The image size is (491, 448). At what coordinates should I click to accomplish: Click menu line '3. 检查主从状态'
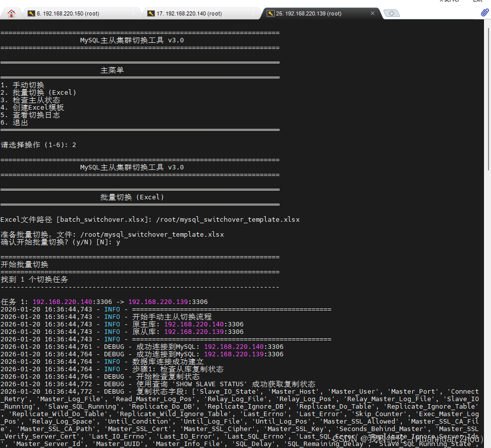(x=30, y=100)
